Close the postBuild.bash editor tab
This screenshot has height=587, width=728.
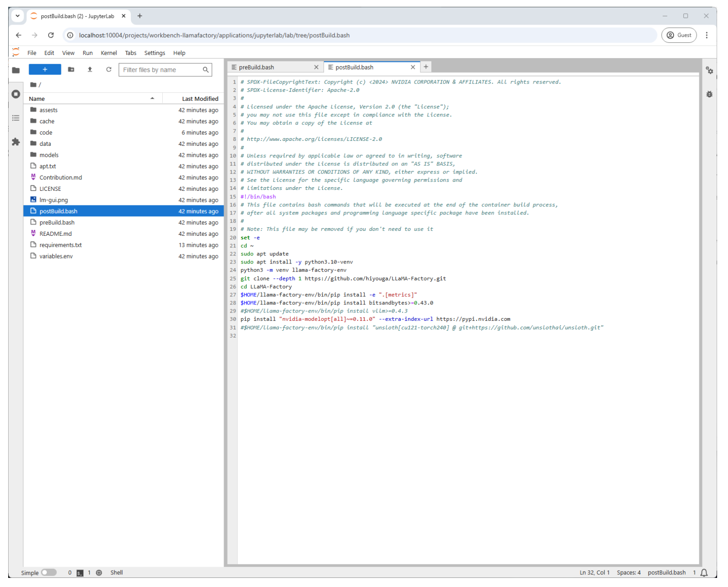pyautogui.click(x=413, y=67)
